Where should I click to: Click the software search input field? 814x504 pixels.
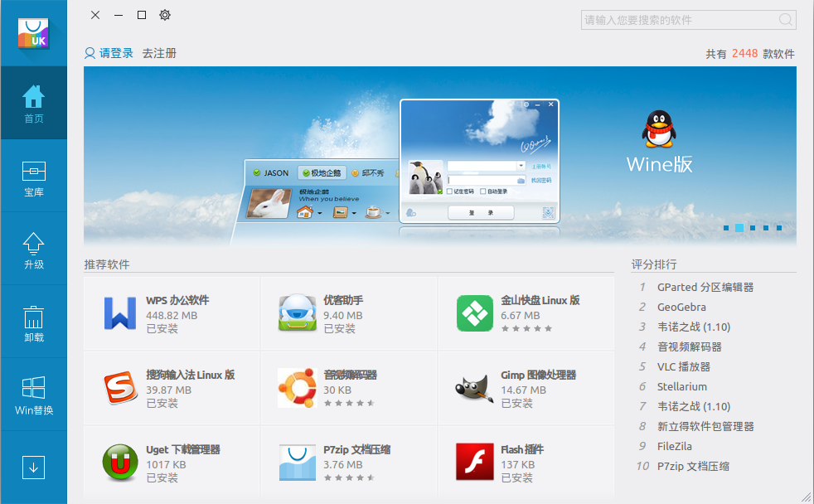point(678,20)
